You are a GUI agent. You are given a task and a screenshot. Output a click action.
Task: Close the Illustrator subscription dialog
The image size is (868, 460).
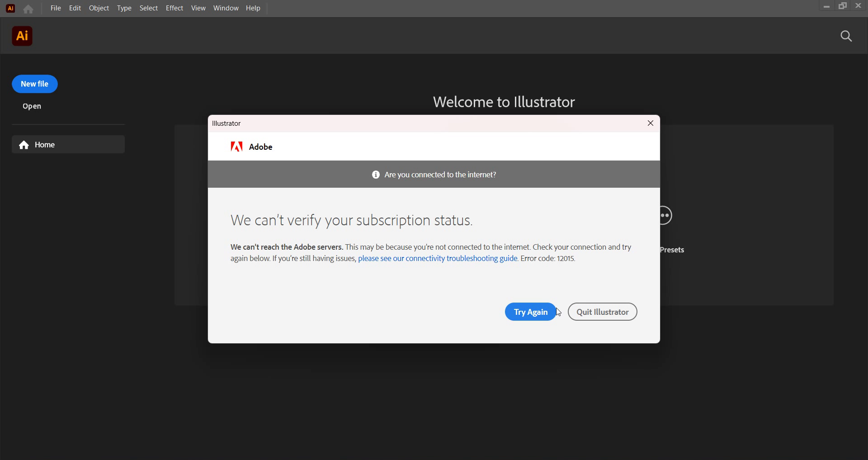point(650,123)
